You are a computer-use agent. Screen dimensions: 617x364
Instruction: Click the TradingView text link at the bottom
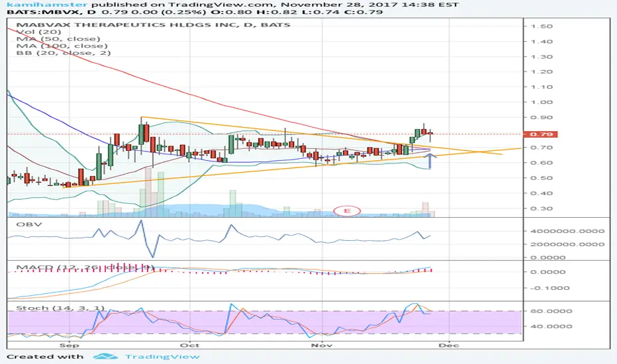[162, 357]
